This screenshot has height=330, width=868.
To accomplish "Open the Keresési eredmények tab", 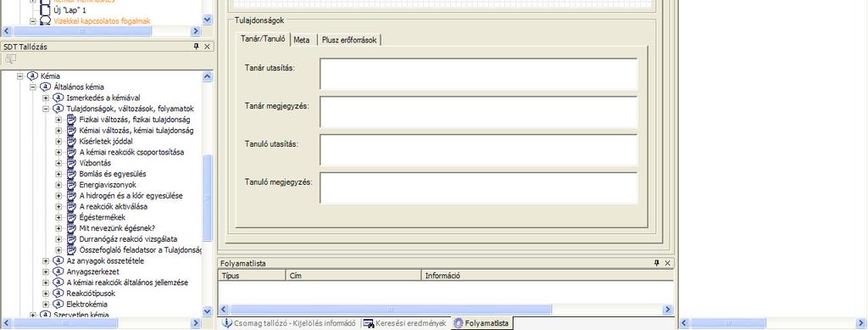I will pos(405,323).
